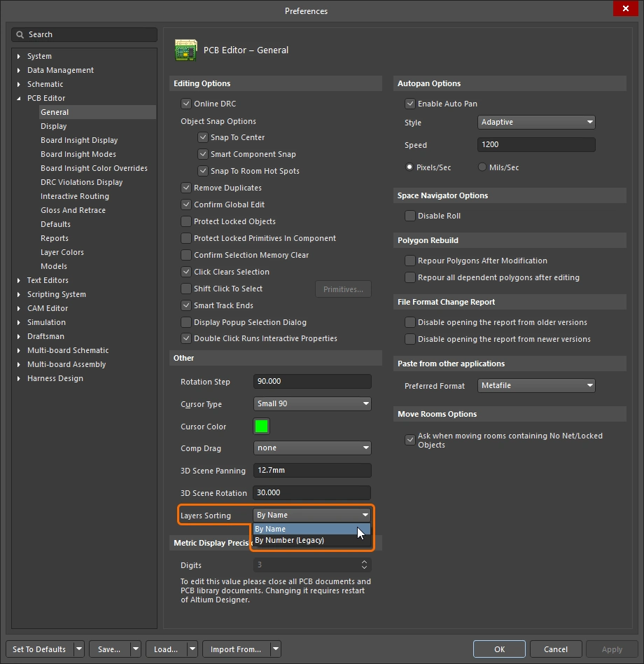Select the Mils/Sec radio button
Image resolution: width=644 pixels, height=664 pixels.
482,167
